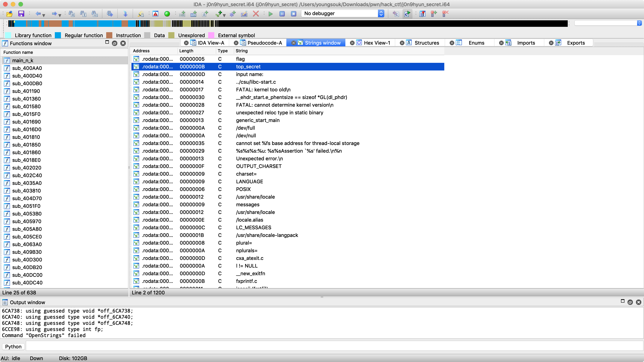Click the blue down arrow toolbar icon
The height and width of the screenshot is (362, 644).
tap(125, 14)
